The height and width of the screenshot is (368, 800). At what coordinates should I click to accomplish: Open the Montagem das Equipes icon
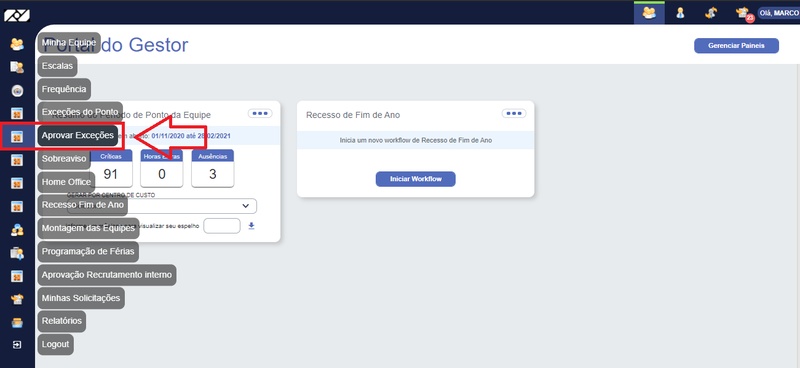17,230
